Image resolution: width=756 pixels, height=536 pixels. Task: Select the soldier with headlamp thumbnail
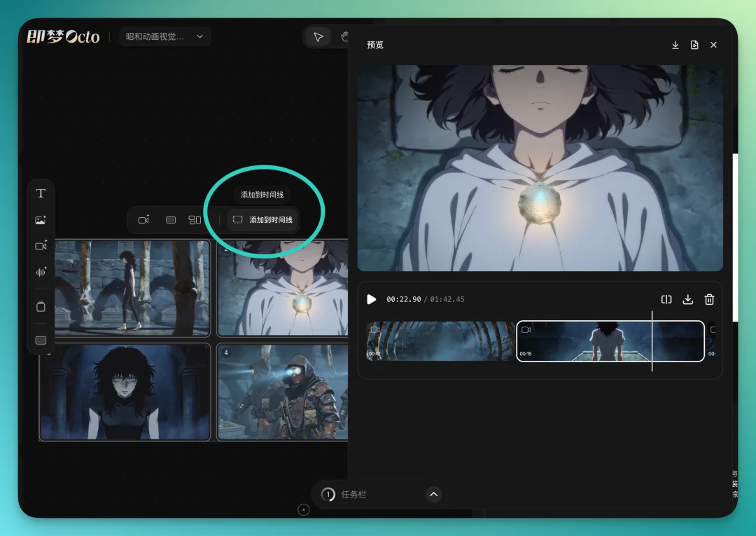[283, 391]
